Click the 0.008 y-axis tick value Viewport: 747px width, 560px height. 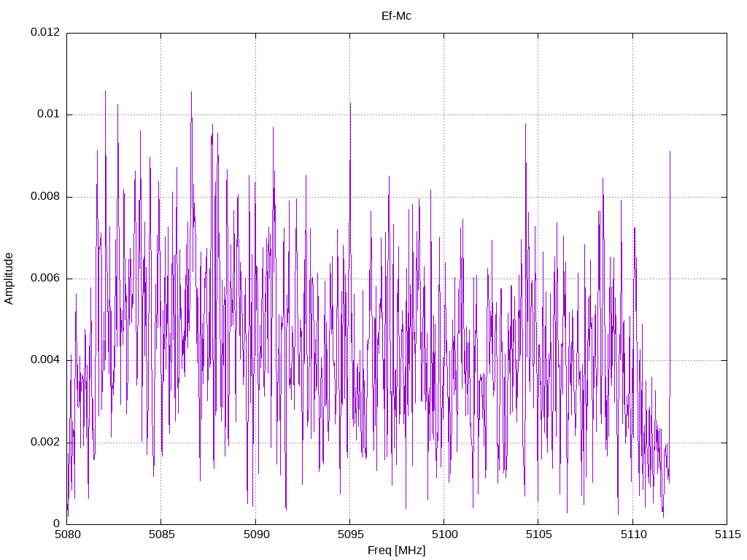[x=45, y=196]
